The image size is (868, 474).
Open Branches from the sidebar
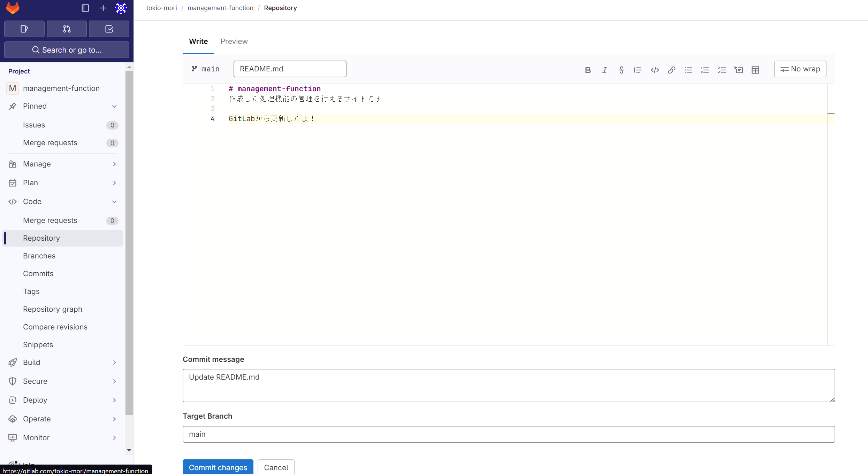[x=39, y=256]
